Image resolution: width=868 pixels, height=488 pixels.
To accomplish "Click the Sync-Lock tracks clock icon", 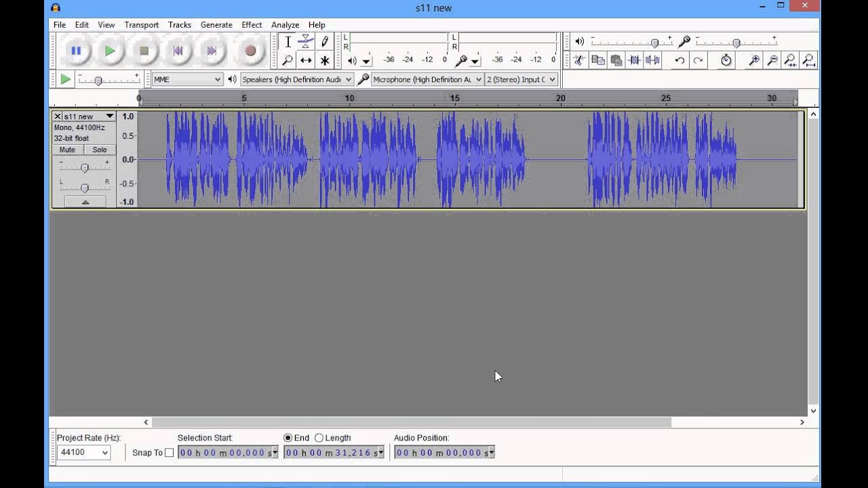I will point(726,60).
